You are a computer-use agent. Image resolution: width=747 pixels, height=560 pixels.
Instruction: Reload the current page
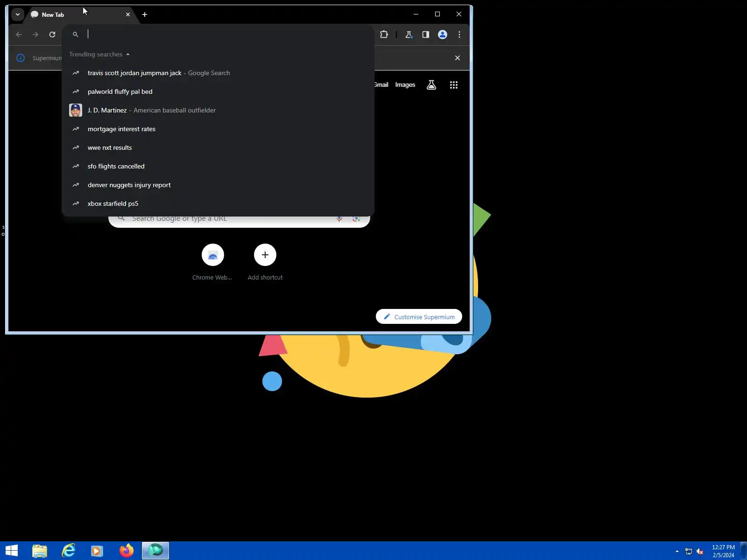point(52,35)
